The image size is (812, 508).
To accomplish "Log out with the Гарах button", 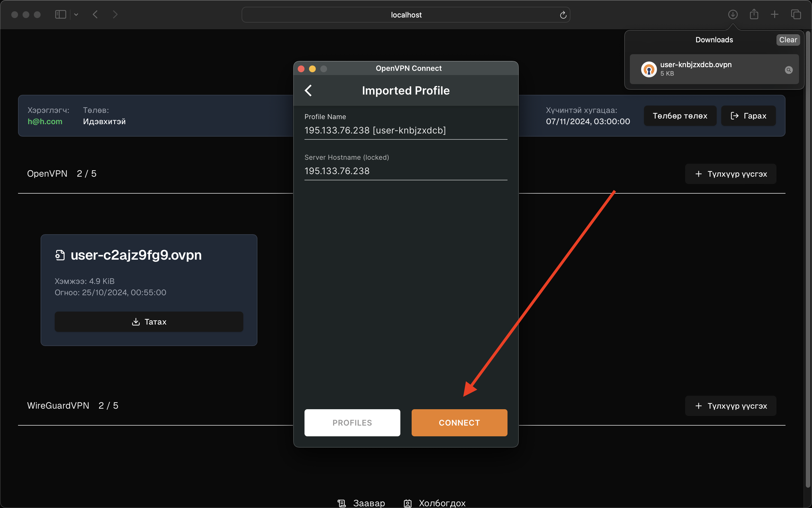I will pos(748,116).
